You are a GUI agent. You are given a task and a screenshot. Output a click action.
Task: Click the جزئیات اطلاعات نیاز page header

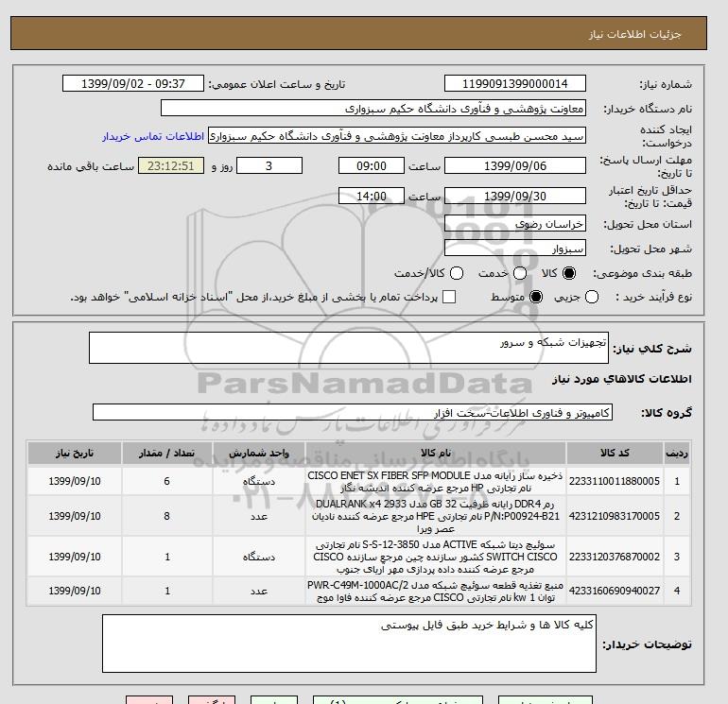(x=634, y=34)
